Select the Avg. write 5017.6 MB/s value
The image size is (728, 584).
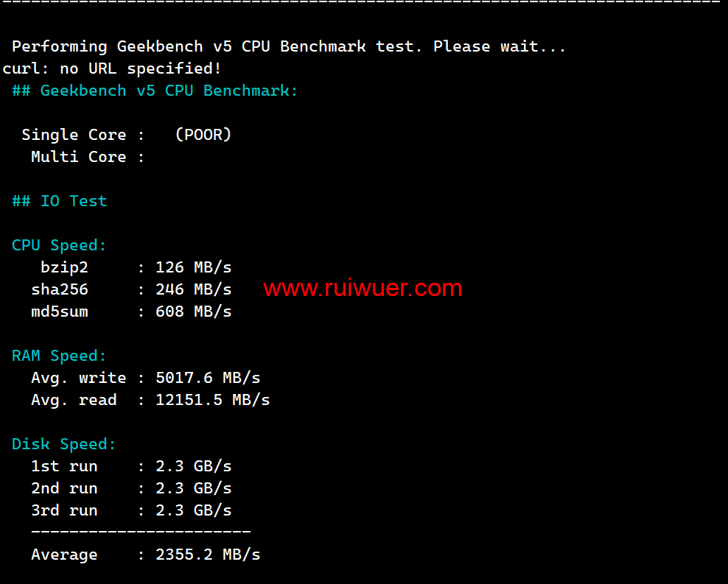click(x=208, y=378)
